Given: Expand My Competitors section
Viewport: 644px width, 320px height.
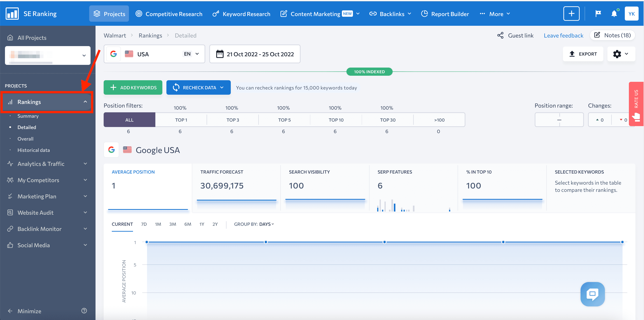Looking at the screenshot, I should [47, 180].
